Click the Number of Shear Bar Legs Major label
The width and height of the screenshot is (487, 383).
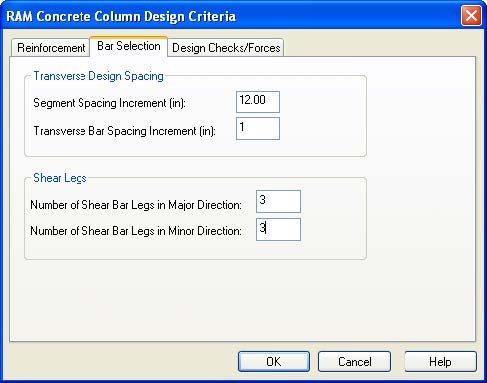pyautogui.click(x=136, y=205)
